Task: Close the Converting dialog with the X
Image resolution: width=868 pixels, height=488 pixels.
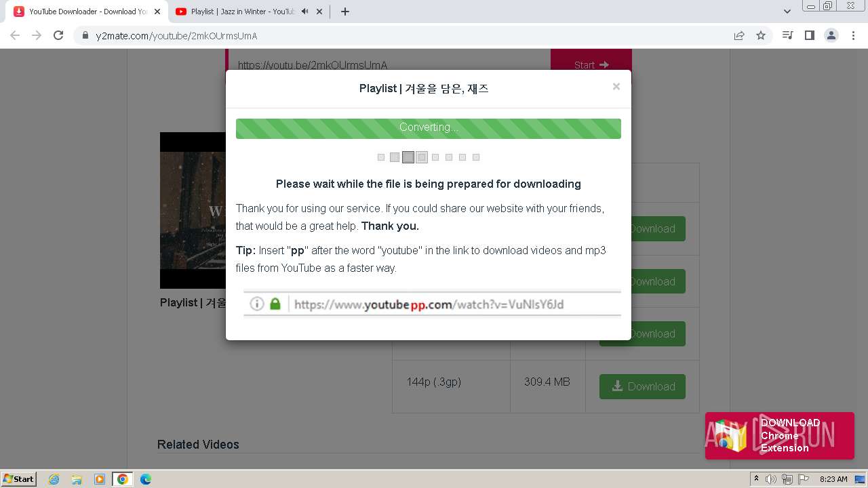Action: (616, 86)
